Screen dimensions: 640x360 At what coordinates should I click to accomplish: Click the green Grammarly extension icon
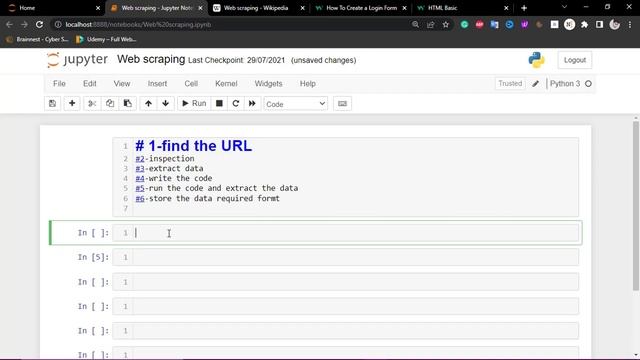464,24
